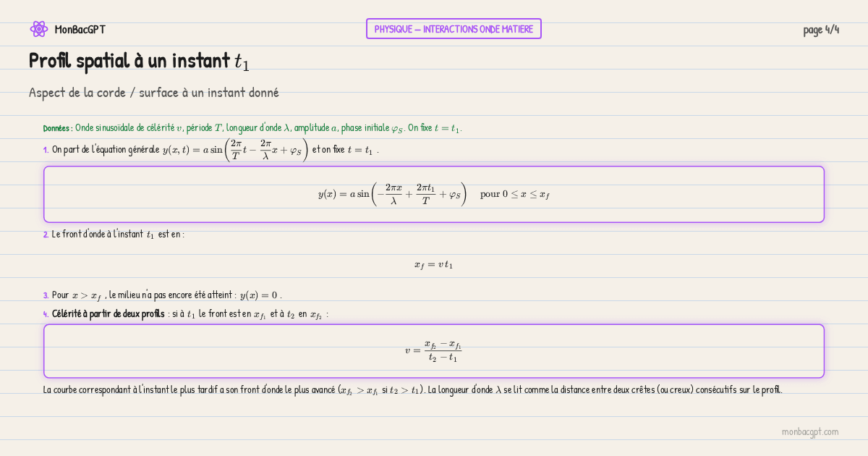Image resolution: width=868 pixels, height=456 pixels.
Task: Click the centered formula x_f = v t₁
Action: click(433, 265)
